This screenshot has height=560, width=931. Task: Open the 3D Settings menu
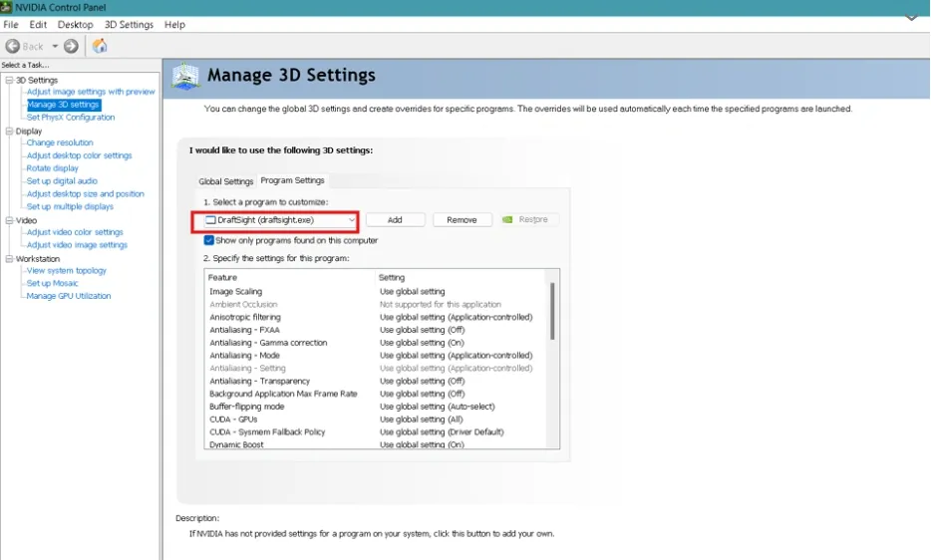129,24
